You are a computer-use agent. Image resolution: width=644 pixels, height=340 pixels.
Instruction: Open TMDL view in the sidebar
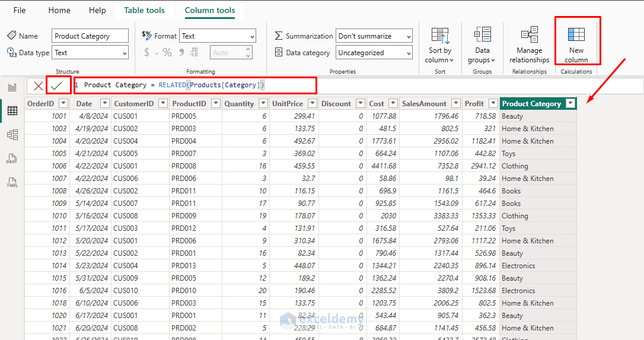(x=12, y=183)
